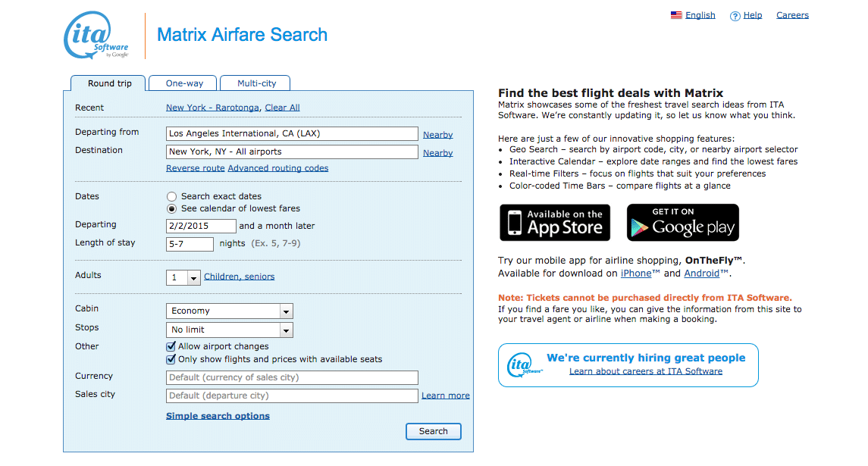
Task: Select See calendar of lowest fares option
Action: 171,208
